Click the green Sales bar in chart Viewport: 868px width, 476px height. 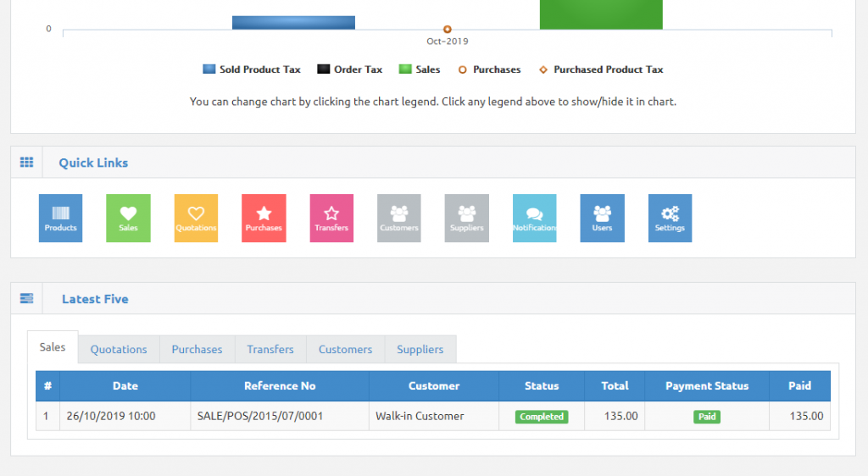[601, 14]
